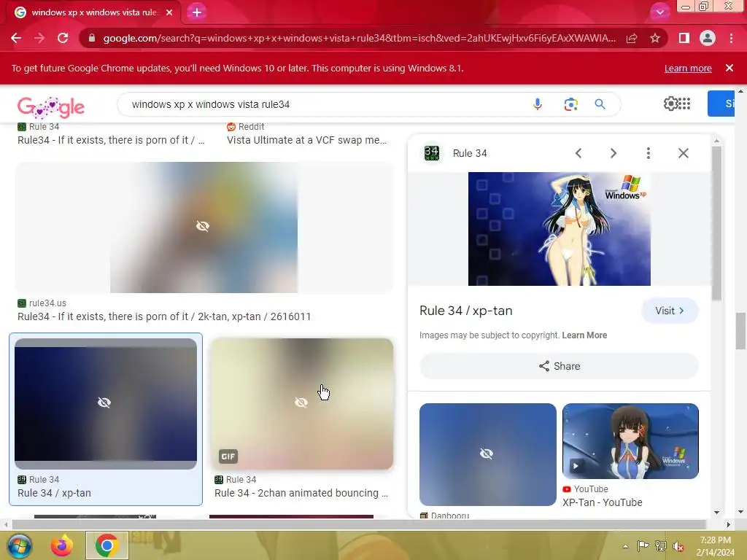Start voice search with the microphone
Image resolution: width=747 pixels, height=560 pixels.
tap(538, 104)
